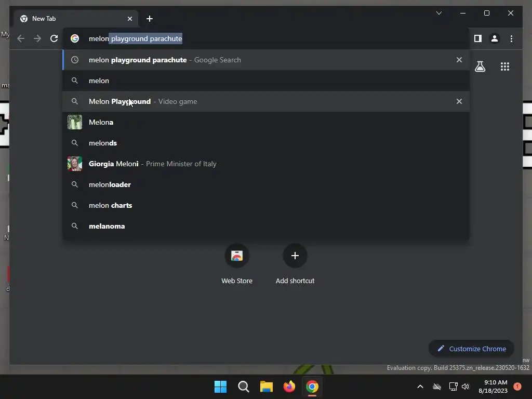
Task: Choose the 'Giorgia Meloni' suggestion
Action: click(267, 164)
